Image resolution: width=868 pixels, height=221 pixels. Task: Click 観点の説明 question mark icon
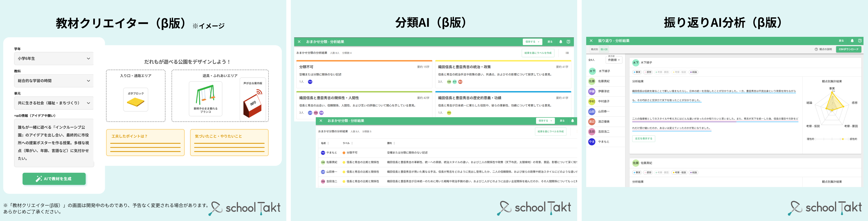816,49
